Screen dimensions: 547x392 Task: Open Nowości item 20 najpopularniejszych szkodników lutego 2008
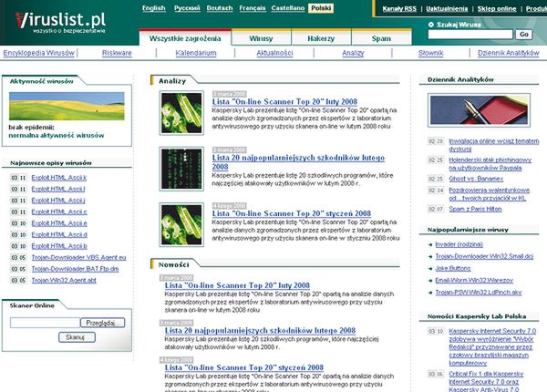pos(260,330)
